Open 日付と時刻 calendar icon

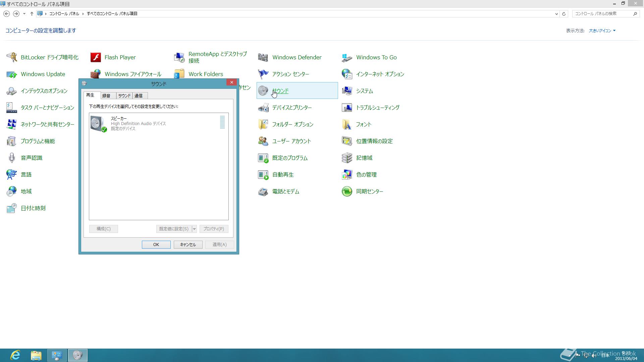coord(12,208)
